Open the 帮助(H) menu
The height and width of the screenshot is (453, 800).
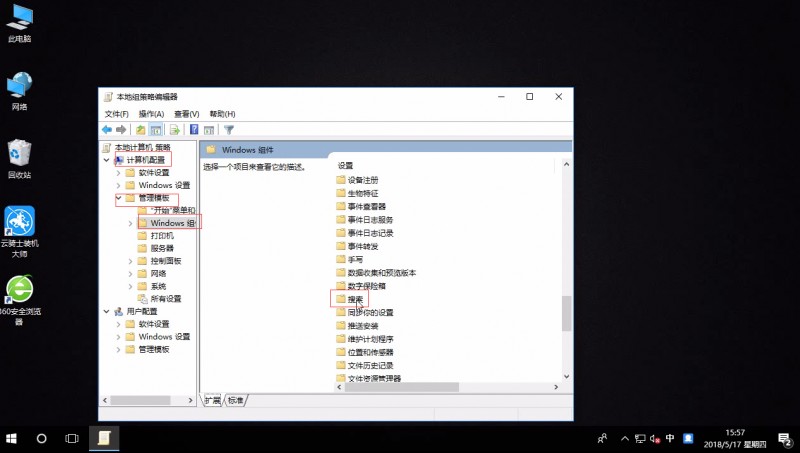[222, 114]
